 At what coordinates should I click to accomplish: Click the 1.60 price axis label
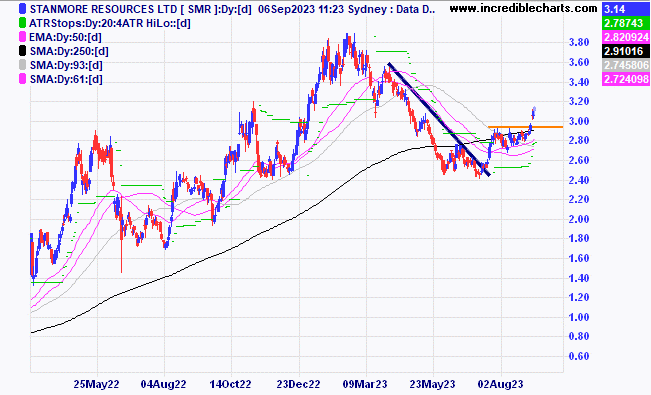point(579,258)
